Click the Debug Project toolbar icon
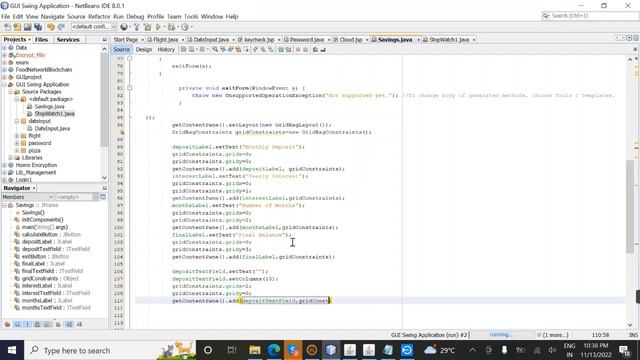The image size is (640, 360). point(171,27)
